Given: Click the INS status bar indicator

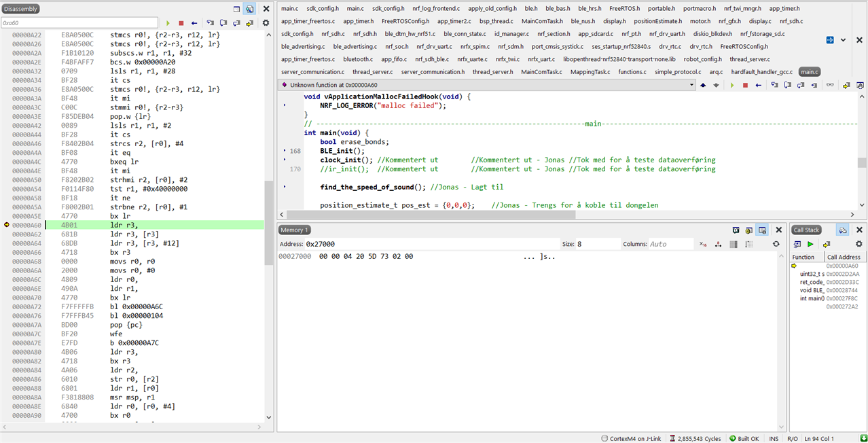Looking at the screenshot, I should click(775, 438).
